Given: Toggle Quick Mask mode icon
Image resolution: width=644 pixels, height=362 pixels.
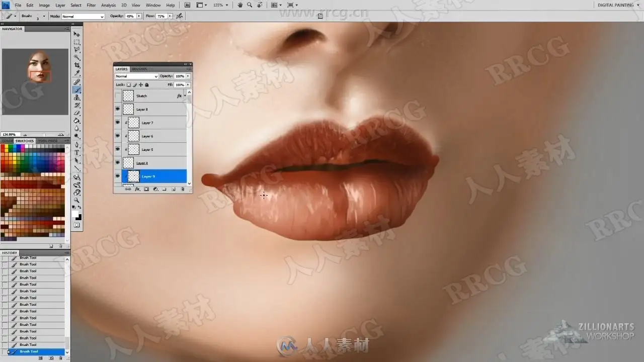Looking at the screenshot, I should pos(77,225).
